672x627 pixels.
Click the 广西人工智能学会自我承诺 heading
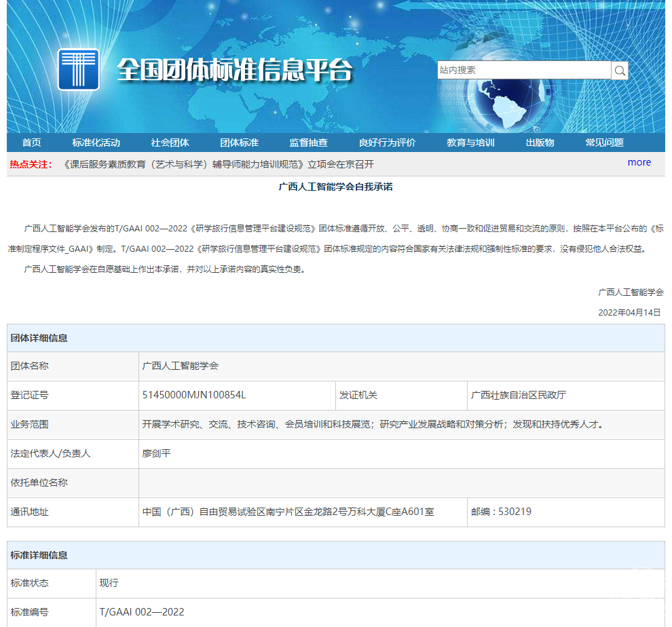click(x=335, y=187)
